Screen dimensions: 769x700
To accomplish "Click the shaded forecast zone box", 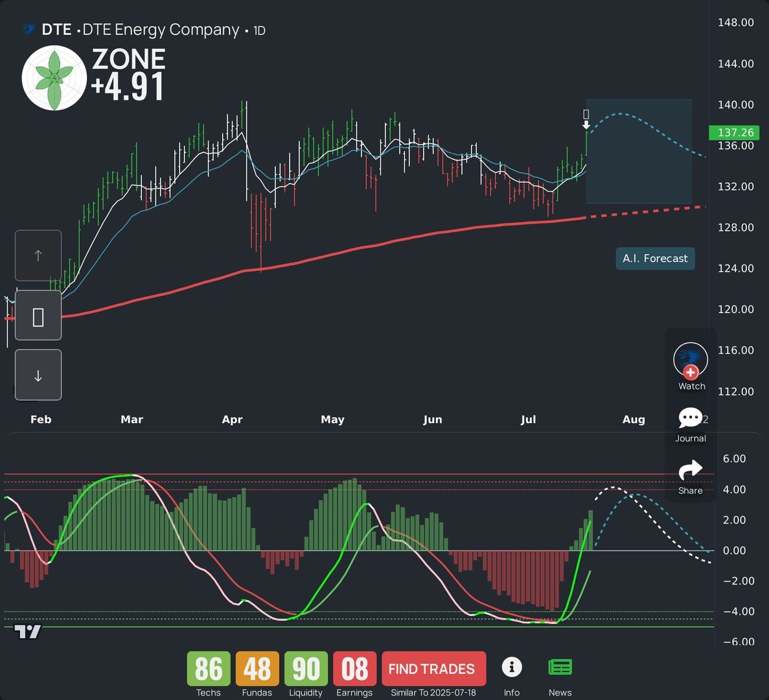I will click(x=639, y=152).
